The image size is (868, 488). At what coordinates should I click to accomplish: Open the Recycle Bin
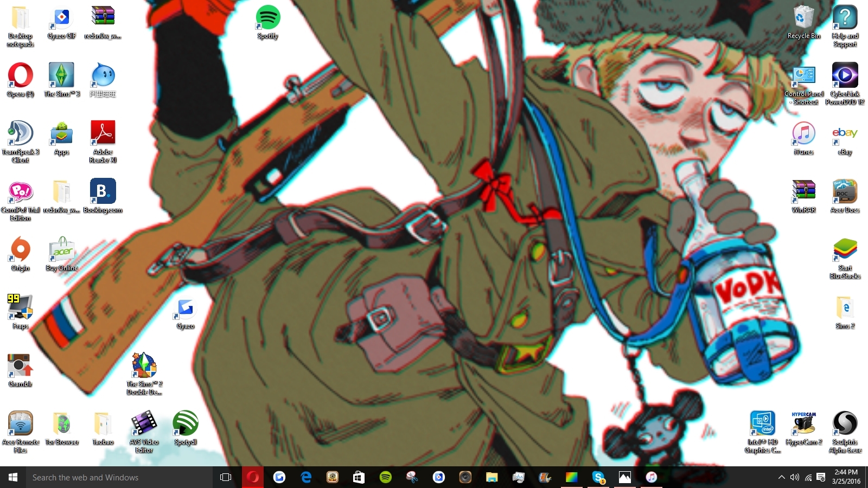pos(804,22)
